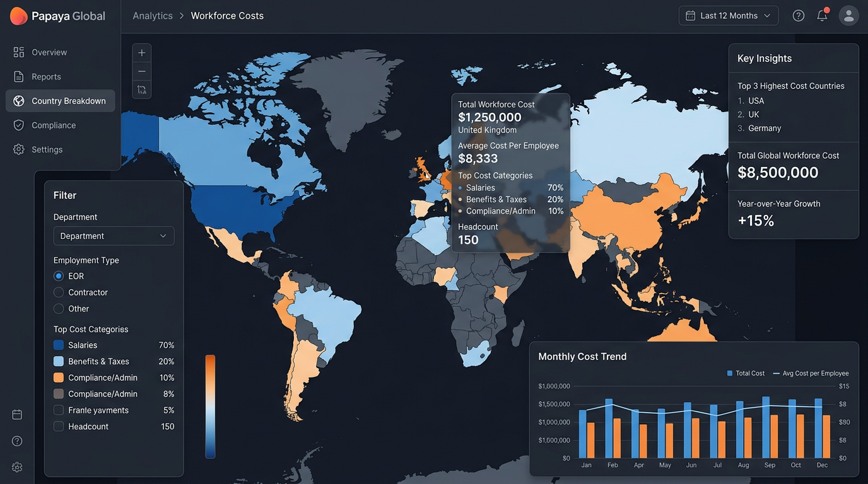Click UK in top cost countries list
868x484 pixels.
(x=754, y=115)
